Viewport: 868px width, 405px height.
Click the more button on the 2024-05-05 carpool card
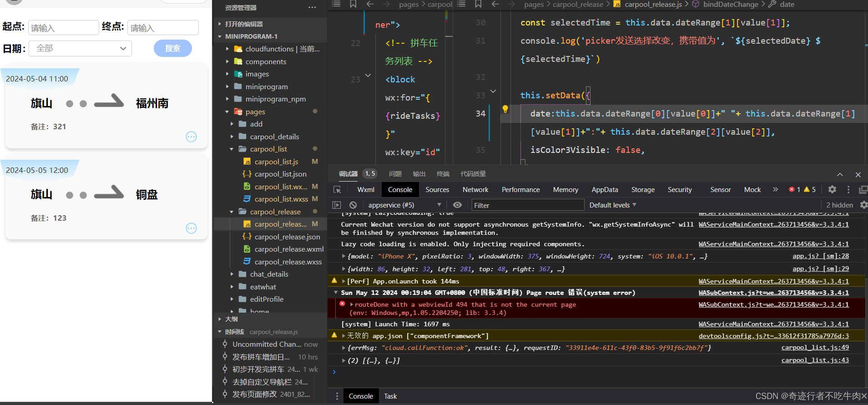click(x=191, y=228)
